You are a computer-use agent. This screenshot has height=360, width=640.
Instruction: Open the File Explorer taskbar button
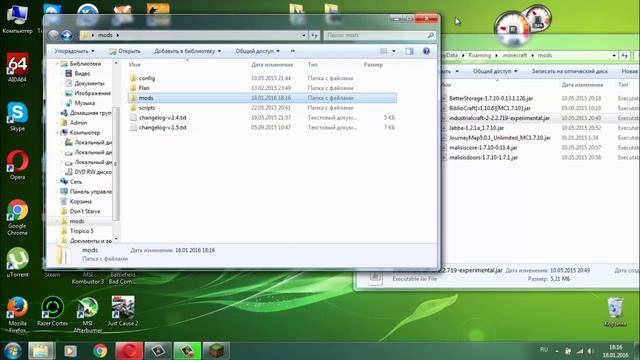[41, 351]
